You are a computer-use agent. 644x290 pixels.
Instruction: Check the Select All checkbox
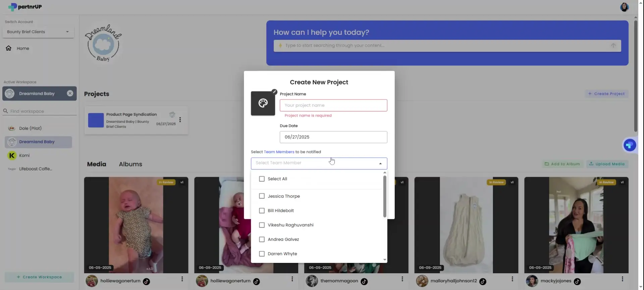(262, 179)
